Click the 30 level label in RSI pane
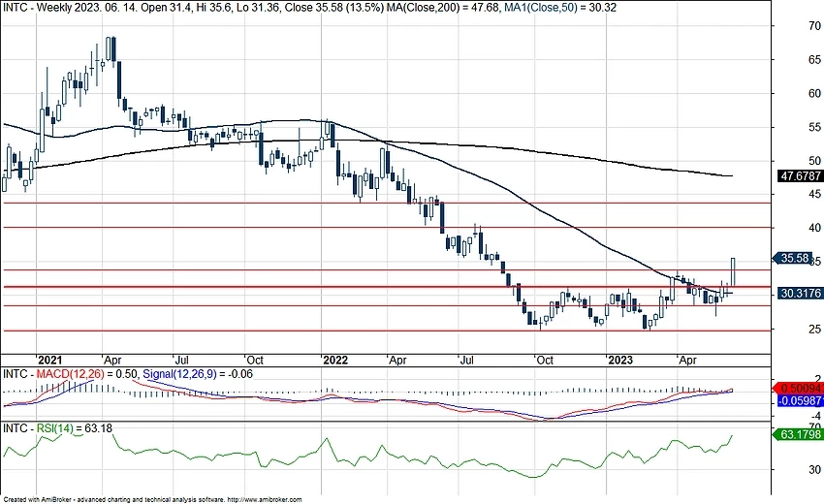Screen dimensions: 824x504 (x=815, y=469)
